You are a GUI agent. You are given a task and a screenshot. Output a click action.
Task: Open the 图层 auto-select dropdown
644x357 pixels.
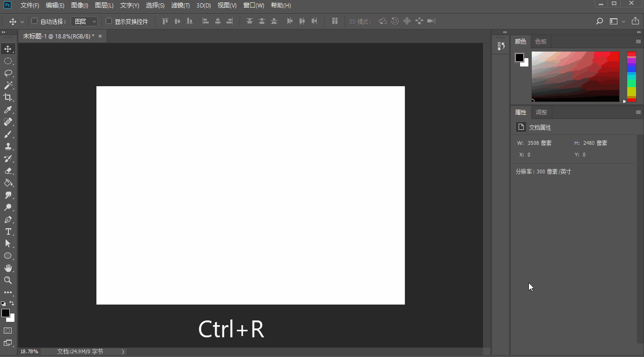(x=84, y=21)
